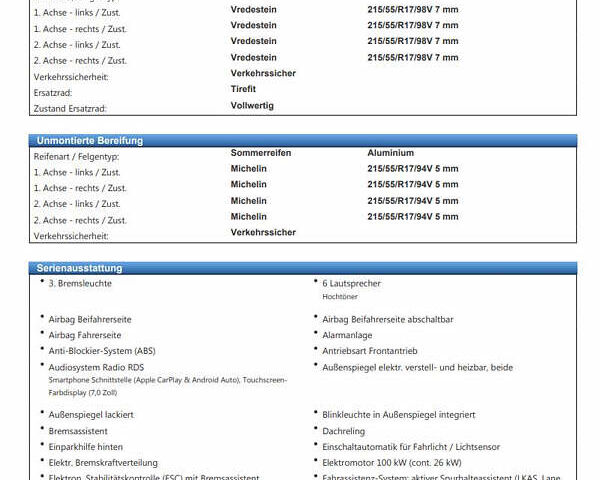Click the Dachreling equipment item
Viewport: 600px width, 480px height.
coord(344,431)
